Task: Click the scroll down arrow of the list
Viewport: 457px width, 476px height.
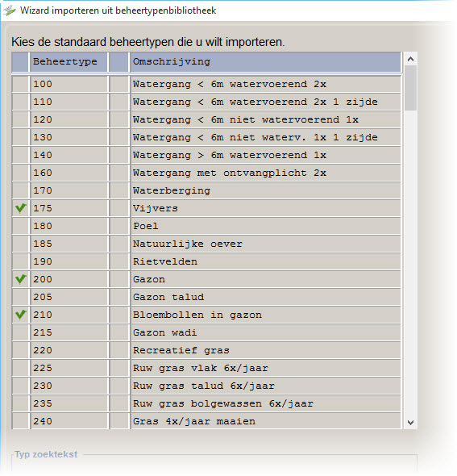Action: [410, 423]
